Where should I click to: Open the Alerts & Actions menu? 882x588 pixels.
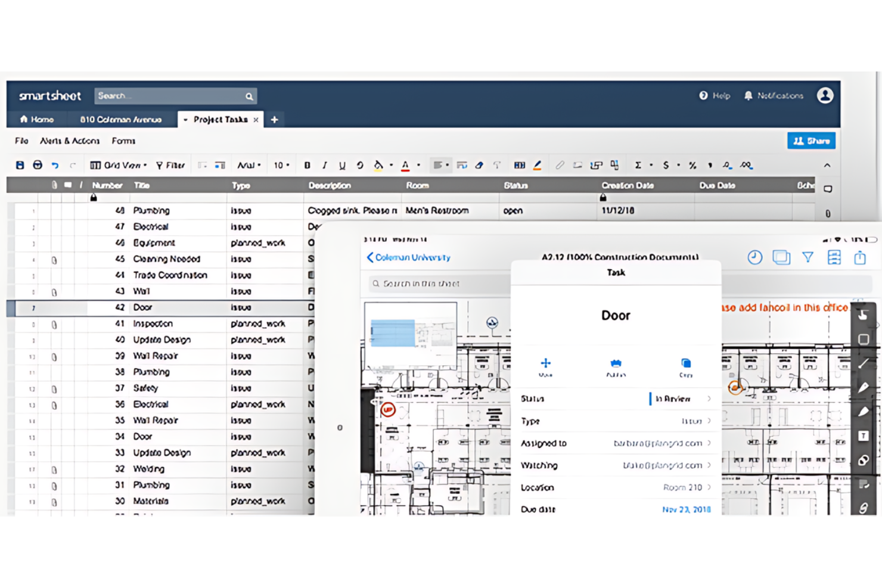click(x=70, y=141)
